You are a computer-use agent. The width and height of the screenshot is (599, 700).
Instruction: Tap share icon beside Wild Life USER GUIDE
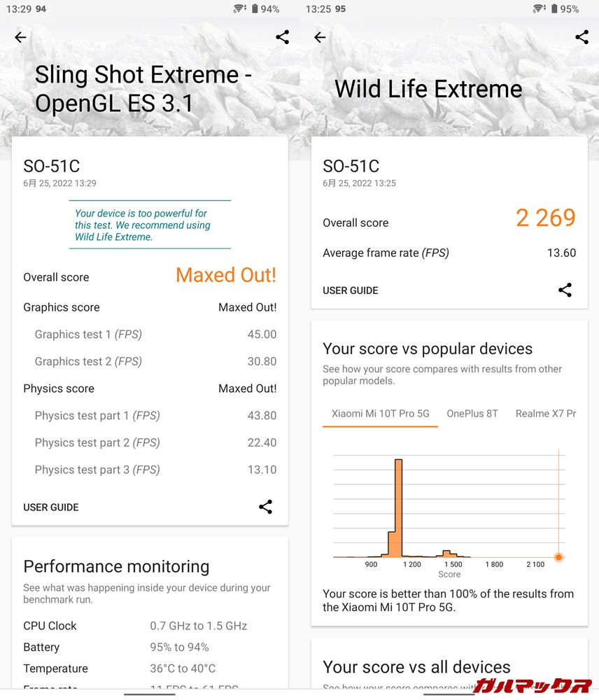(x=565, y=290)
